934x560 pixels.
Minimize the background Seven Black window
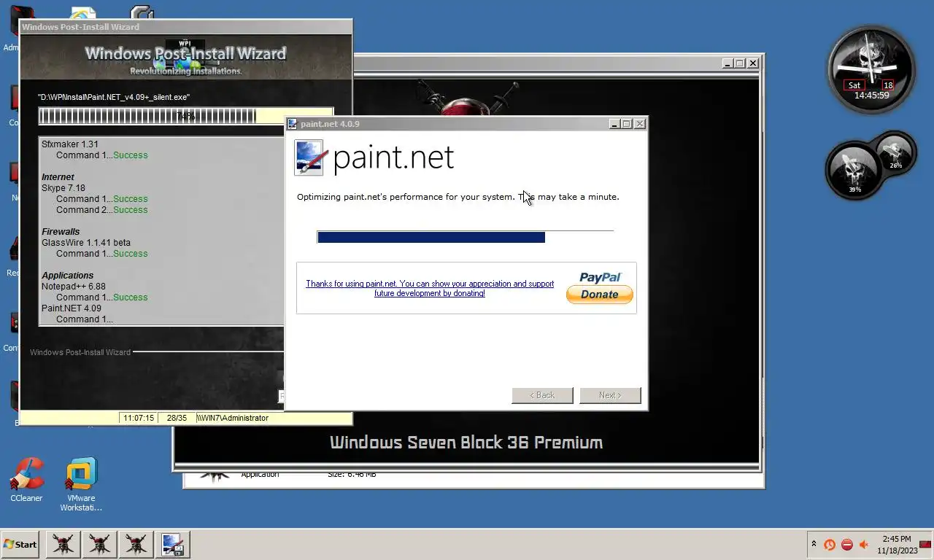pos(727,63)
